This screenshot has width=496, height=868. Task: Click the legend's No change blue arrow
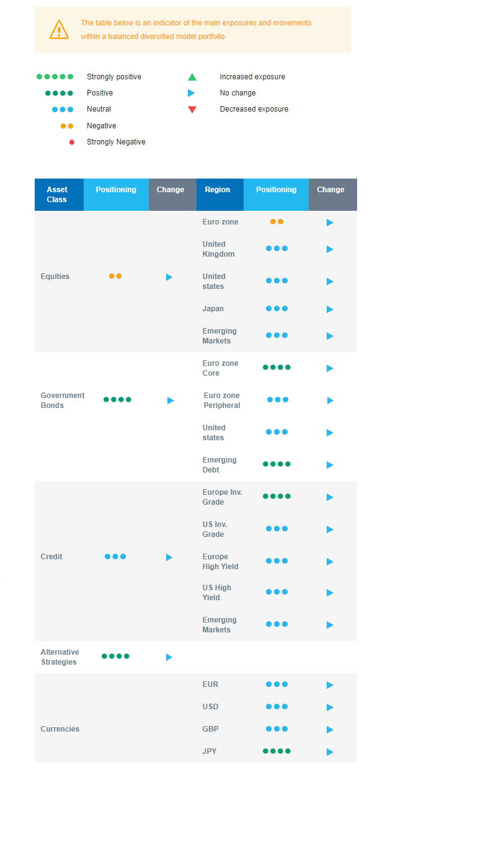[x=192, y=93]
